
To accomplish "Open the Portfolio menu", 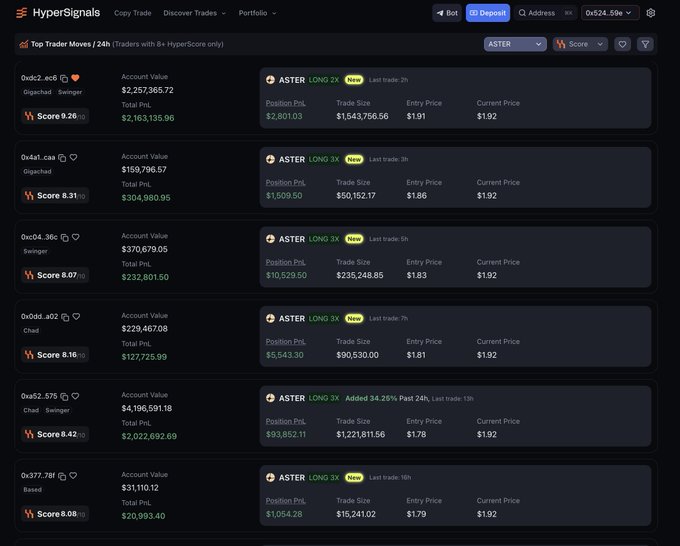I will tap(257, 13).
